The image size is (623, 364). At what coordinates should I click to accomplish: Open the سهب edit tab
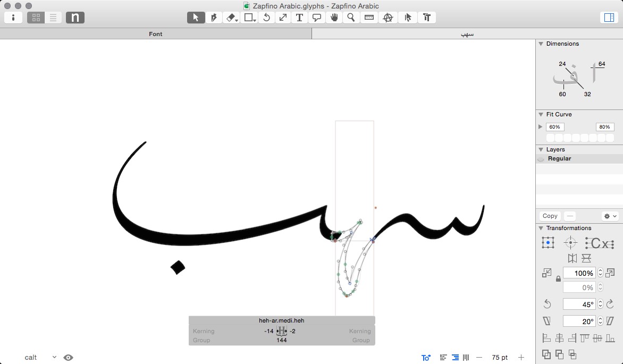click(466, 33)
